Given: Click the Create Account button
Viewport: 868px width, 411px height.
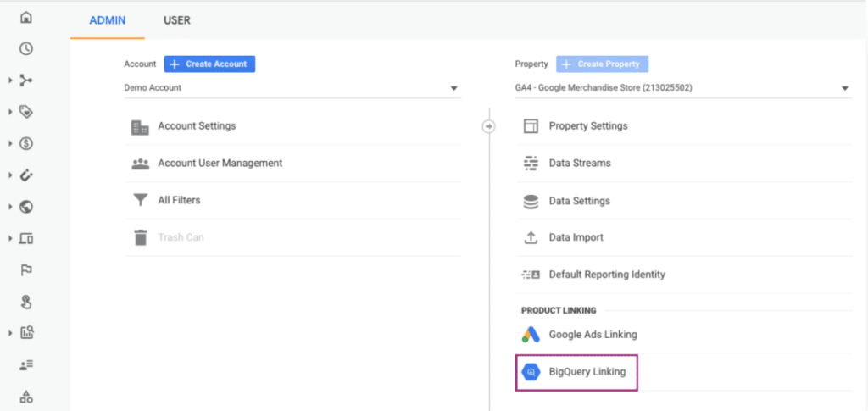Looking at the screenshot, I should [x=210, y=64].
